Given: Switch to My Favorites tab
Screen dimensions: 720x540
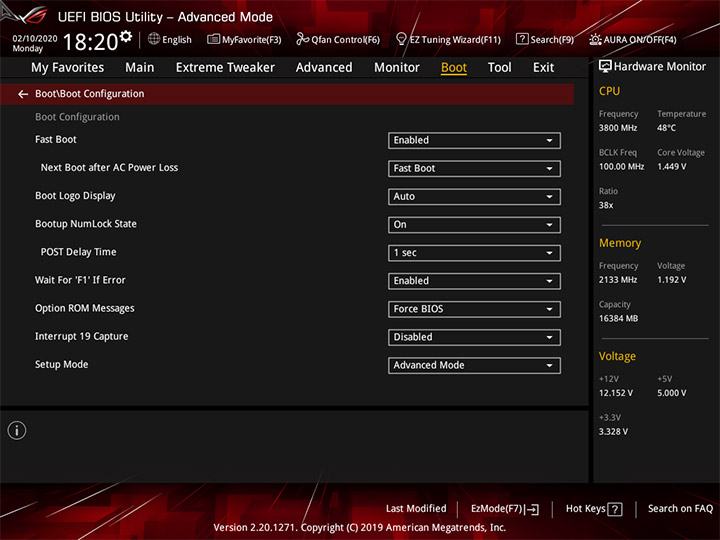Looking at the screenshot, I should [x=68, y=68].
